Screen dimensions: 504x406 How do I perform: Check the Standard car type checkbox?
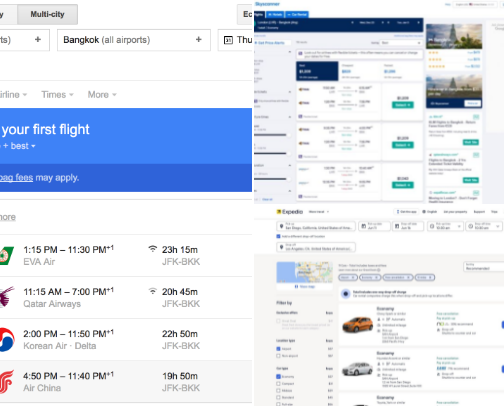coord(278,397)
